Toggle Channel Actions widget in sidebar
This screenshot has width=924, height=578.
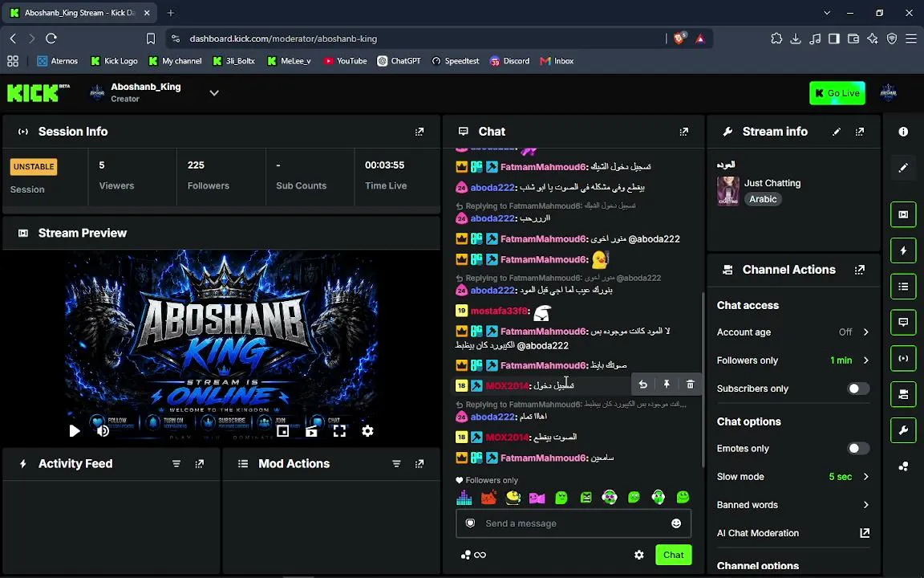click(x=903, y=395)
